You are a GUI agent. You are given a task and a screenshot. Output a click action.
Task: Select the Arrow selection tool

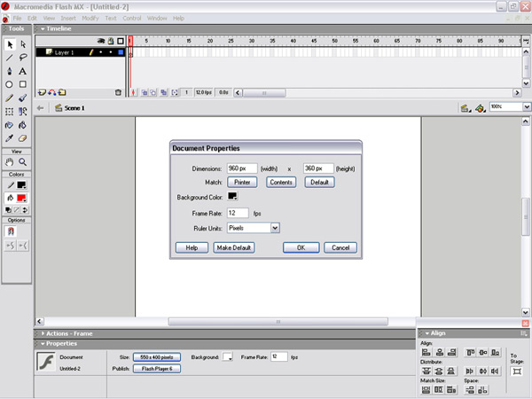[10, 44]
